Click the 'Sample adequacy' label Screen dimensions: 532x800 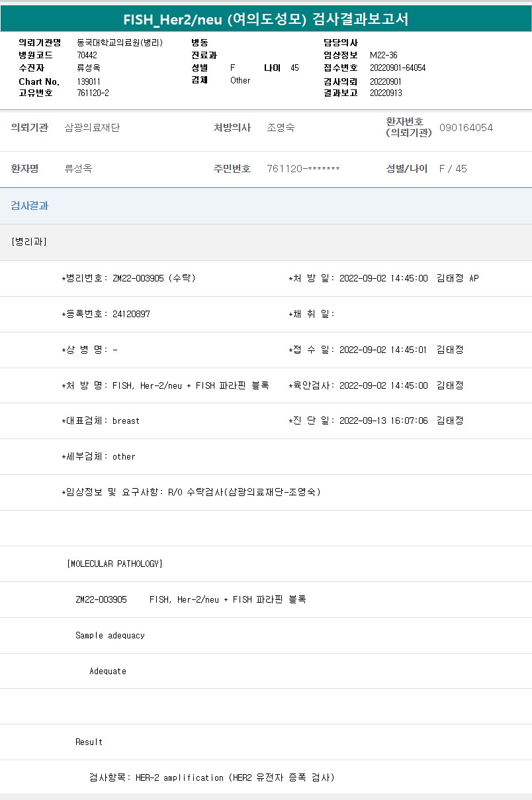point(110,635)
